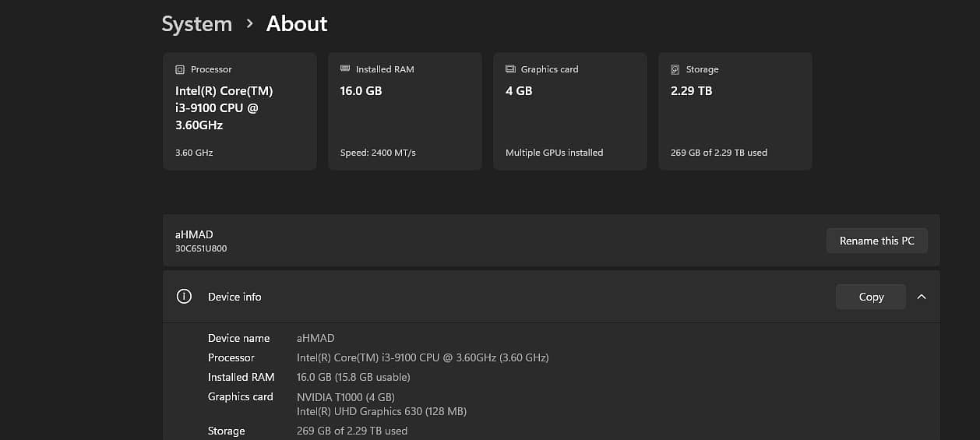Click the 3.60 GHz text in Processor card

194,153
